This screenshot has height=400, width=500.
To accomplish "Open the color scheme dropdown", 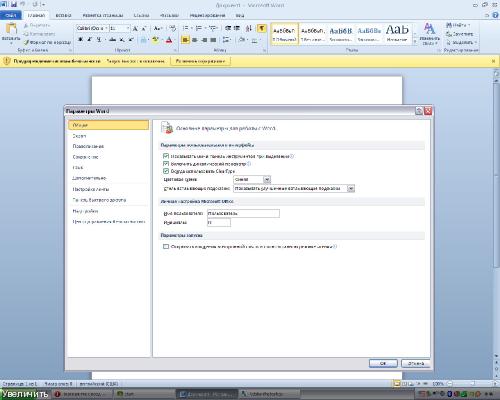I will (x=267, y=180).
